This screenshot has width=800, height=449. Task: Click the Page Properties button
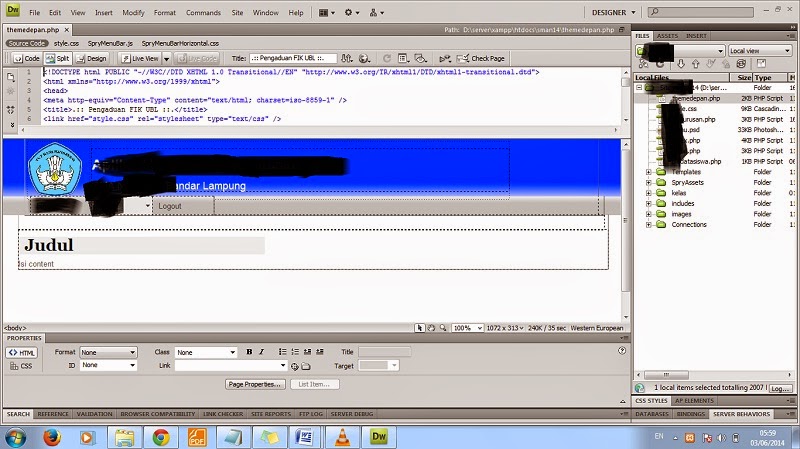coord(255,384)
